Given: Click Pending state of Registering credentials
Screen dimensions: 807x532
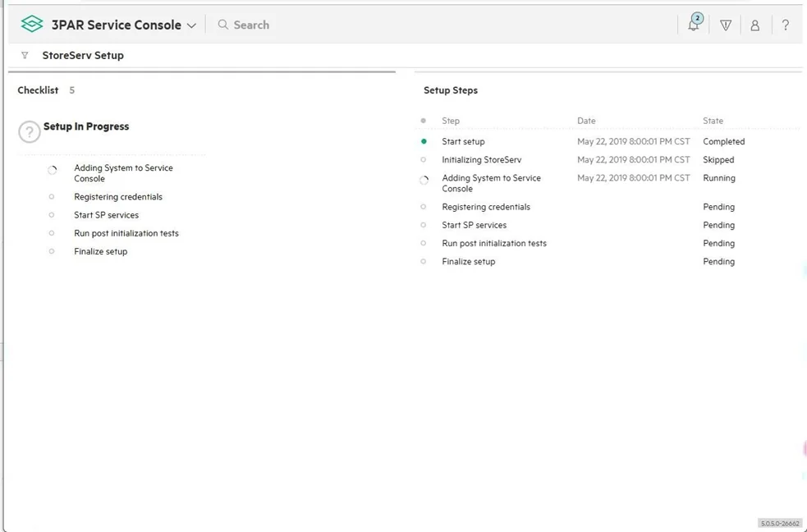Looking at the screenshot, I should [x=718, y=206].
